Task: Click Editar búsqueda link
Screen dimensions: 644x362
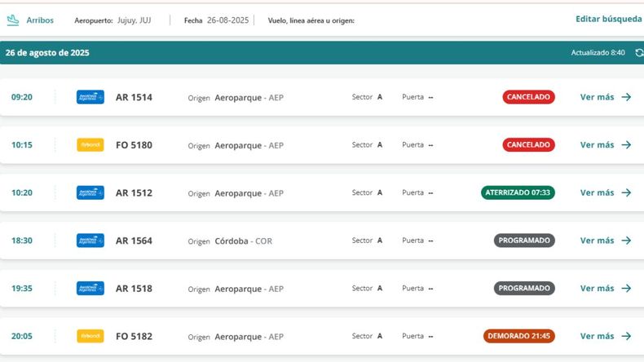Action: [608, 19]
